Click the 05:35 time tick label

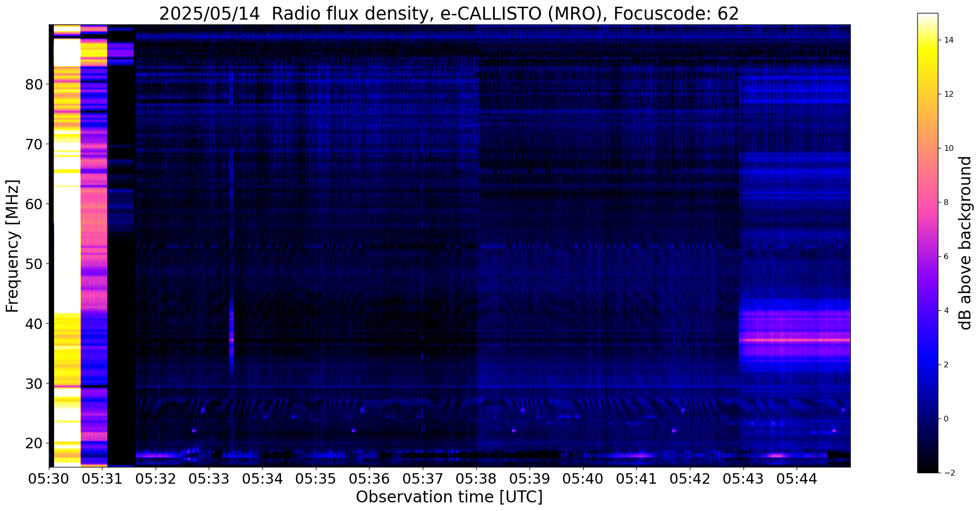pyautogui.click(x=316, y=478)
